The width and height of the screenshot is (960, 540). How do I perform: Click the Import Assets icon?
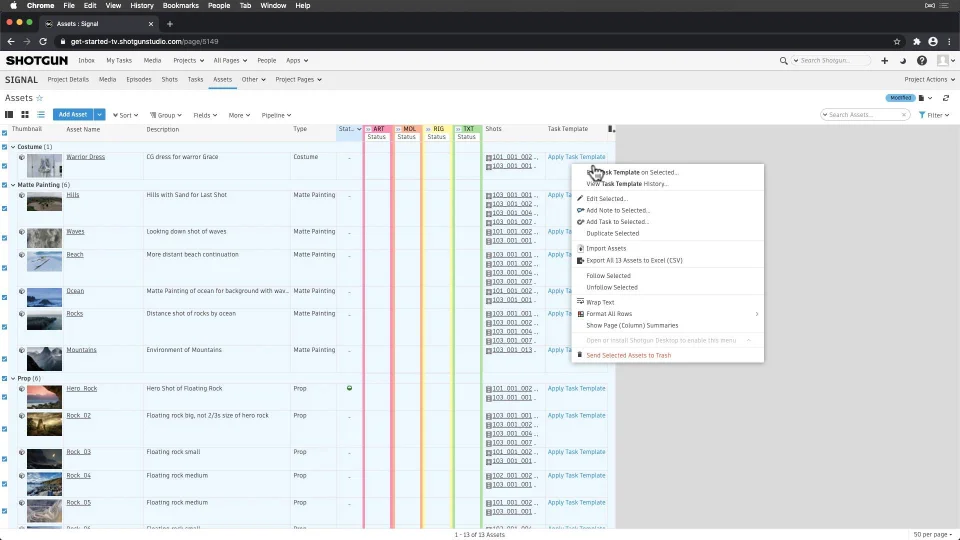(580, 249)
